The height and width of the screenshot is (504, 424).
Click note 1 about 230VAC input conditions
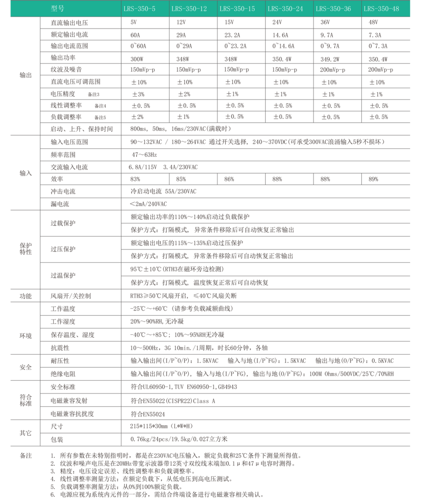(176, 456)
